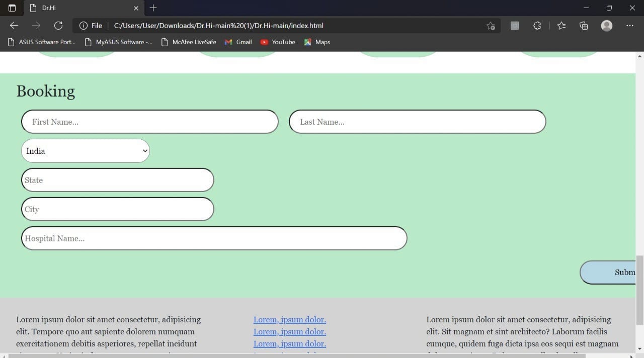Open the Gmail bookmark
This screenshot has width=644, height=358.
[x=238, y=42]
